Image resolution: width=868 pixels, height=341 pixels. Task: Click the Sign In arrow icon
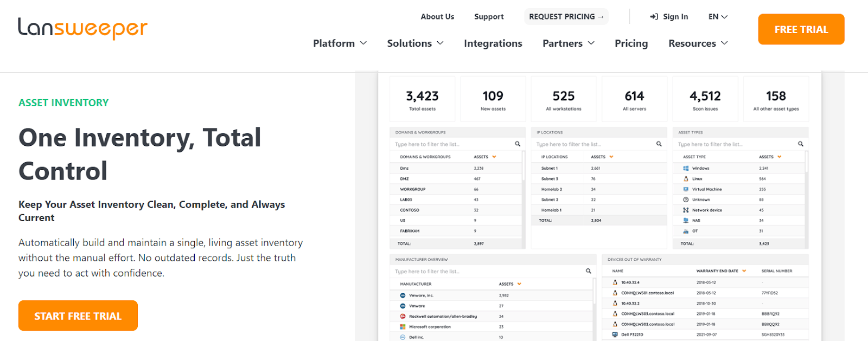(x=654, y=17)
